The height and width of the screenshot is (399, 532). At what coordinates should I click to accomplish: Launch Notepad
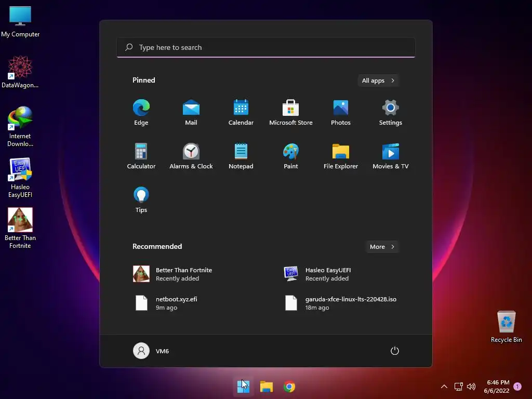241,156
